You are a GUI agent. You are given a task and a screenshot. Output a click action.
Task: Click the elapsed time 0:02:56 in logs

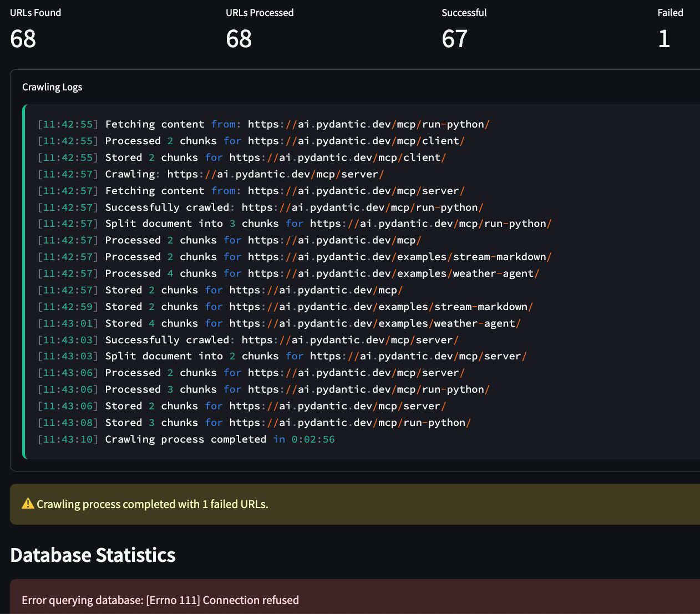click(x=313, y=439)
